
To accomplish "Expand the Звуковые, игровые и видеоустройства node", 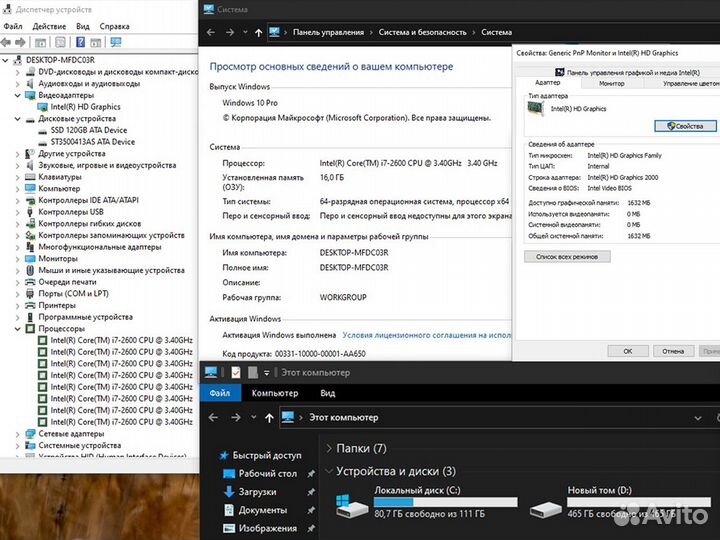I will pyautogui.click(x=17, y=165).
